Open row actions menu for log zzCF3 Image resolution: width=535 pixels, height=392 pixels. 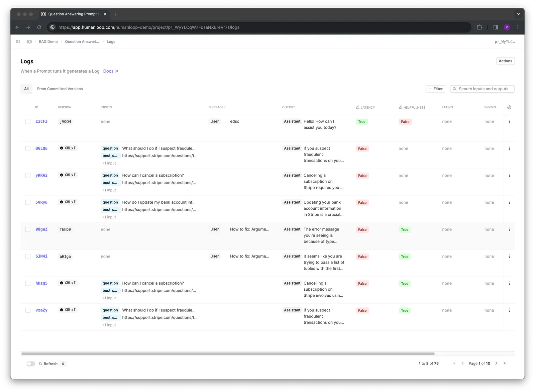(509, 121)
